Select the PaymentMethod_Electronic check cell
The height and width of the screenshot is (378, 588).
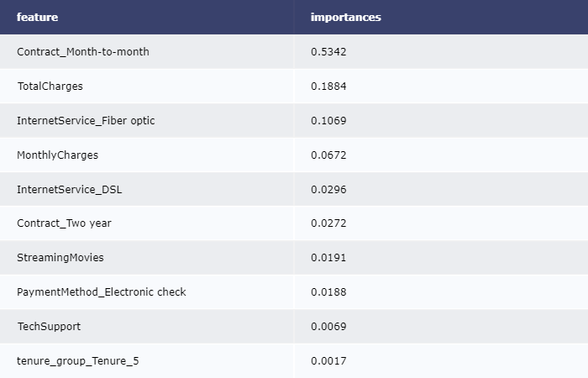(x=102, y=292)
